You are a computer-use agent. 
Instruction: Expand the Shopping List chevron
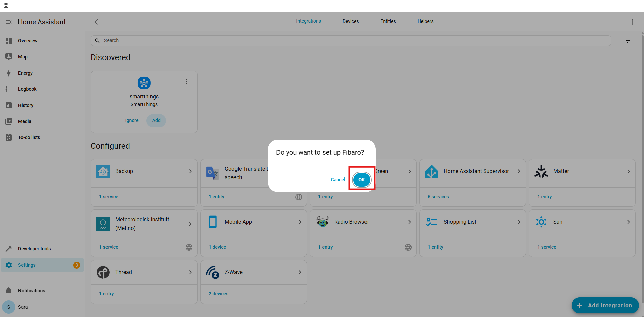click(x=519, y=222)
